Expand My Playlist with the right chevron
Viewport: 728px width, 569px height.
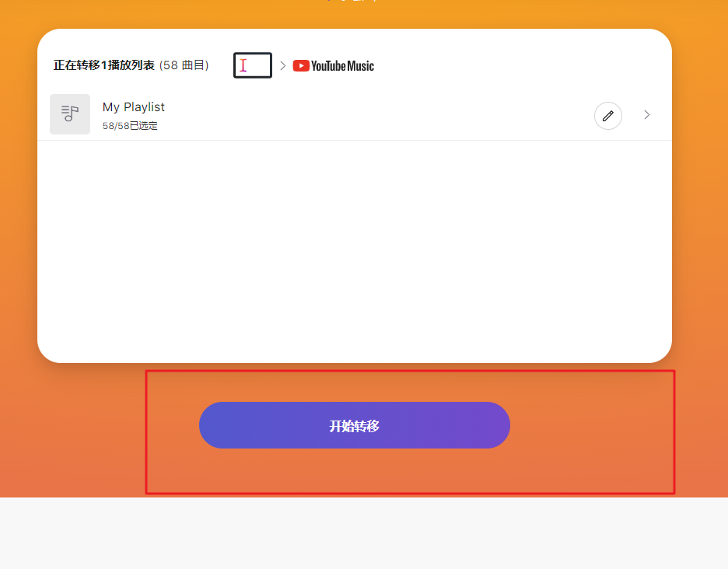[646, 115]
